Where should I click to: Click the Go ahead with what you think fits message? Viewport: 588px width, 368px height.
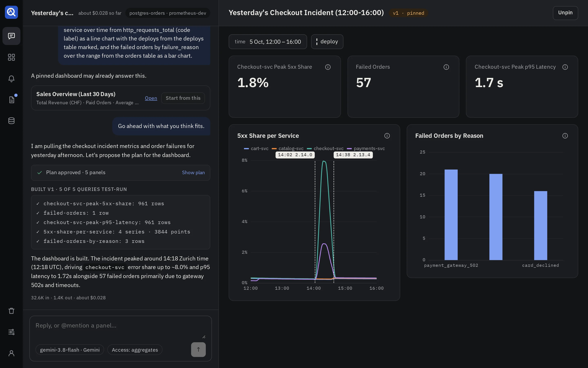pos(161,126)
